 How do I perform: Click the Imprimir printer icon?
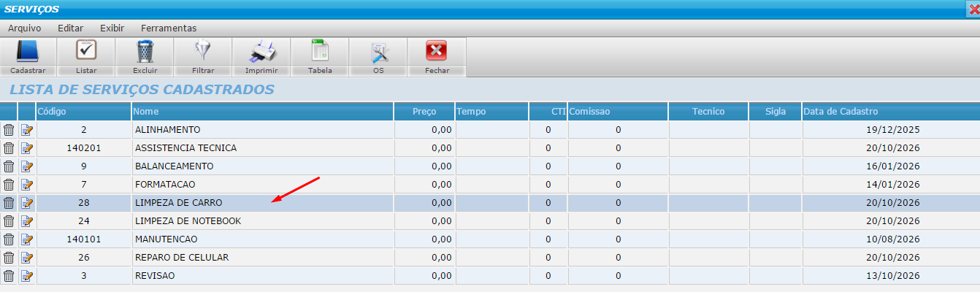261,51
